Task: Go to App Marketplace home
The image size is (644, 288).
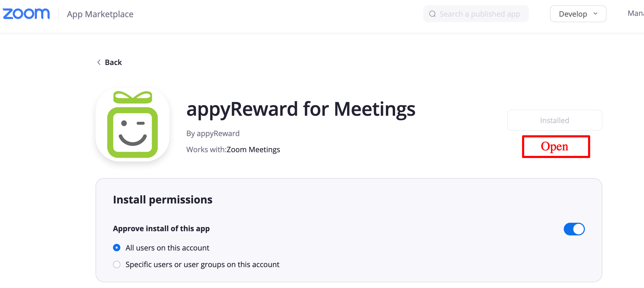Action: 100,14
